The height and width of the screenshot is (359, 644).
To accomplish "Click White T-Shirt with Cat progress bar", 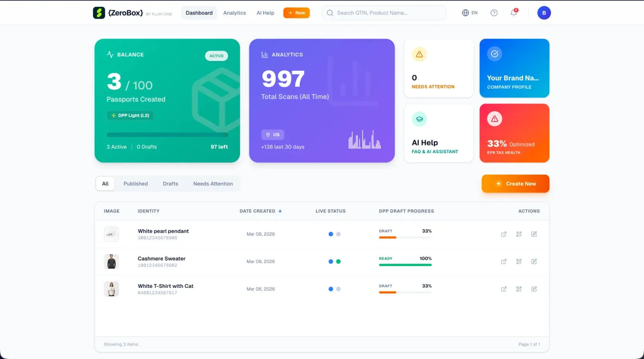I will [405, 292].
